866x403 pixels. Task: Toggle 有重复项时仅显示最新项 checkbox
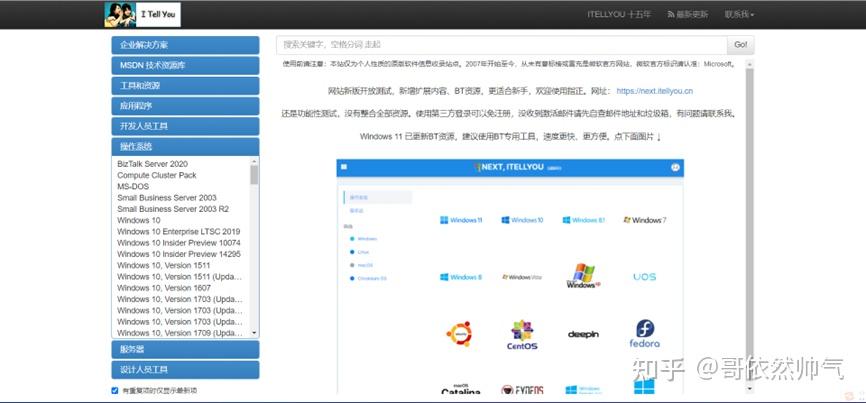[x=115, y=390]
